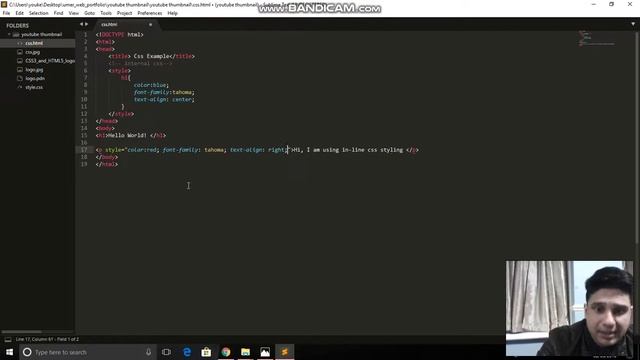Open the View menu
The height and width of the screenshot is (360, 640).
73,13
